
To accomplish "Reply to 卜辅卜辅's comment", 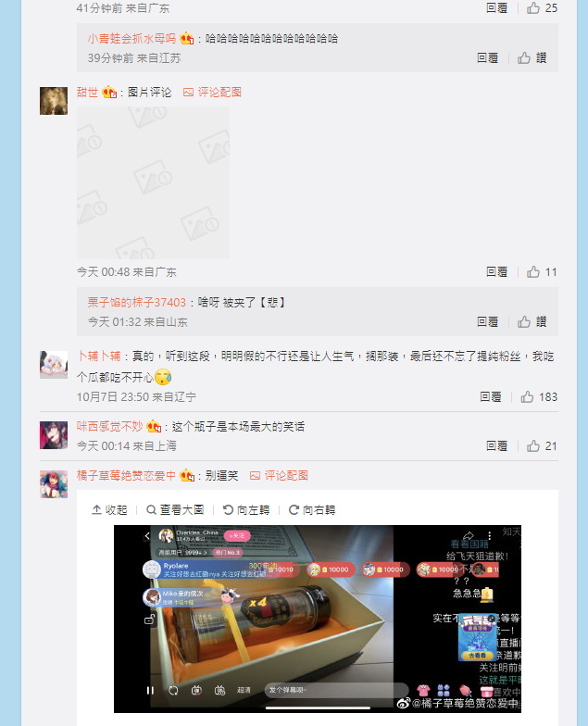I will tap(491, 396).
